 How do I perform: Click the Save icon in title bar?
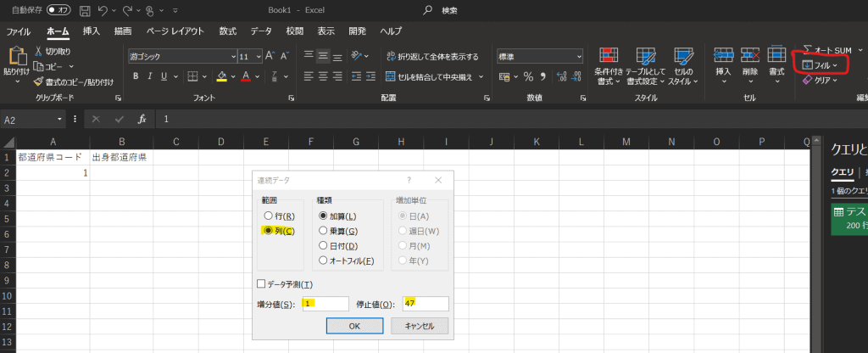pyautogui.click(x=85, y=10)
